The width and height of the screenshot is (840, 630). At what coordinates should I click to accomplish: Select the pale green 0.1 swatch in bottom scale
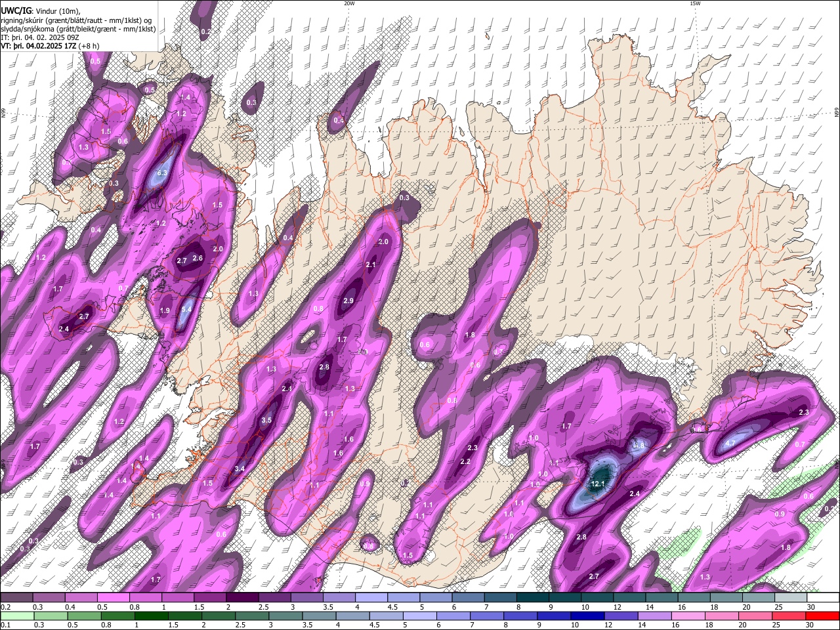pos(16,616)
